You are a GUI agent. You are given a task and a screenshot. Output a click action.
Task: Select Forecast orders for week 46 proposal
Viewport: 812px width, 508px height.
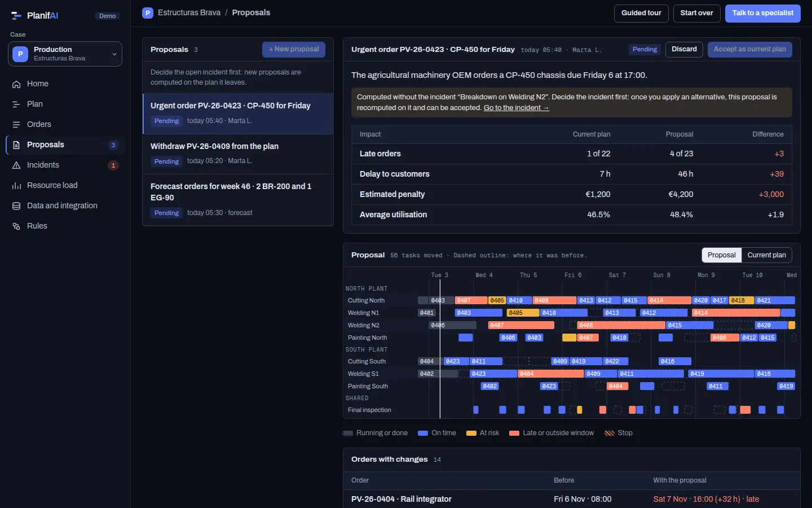(x=238, y=200)
